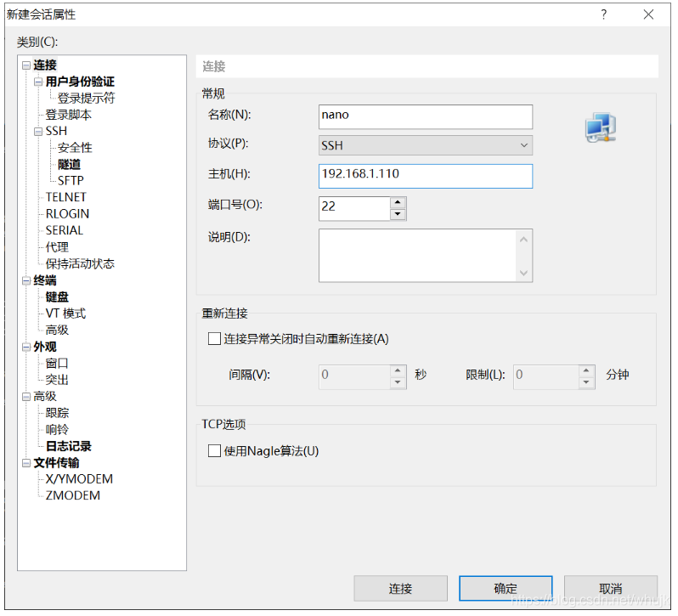Click the 间隔 spinner down arrow

click(x=398, y=382)
